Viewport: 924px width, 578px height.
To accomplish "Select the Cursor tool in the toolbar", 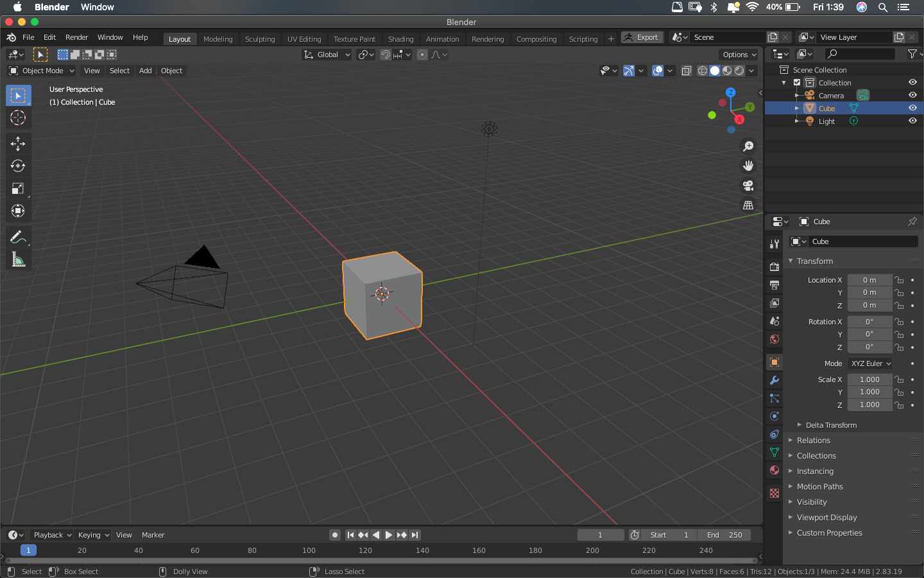I will [x=18, y=118].
